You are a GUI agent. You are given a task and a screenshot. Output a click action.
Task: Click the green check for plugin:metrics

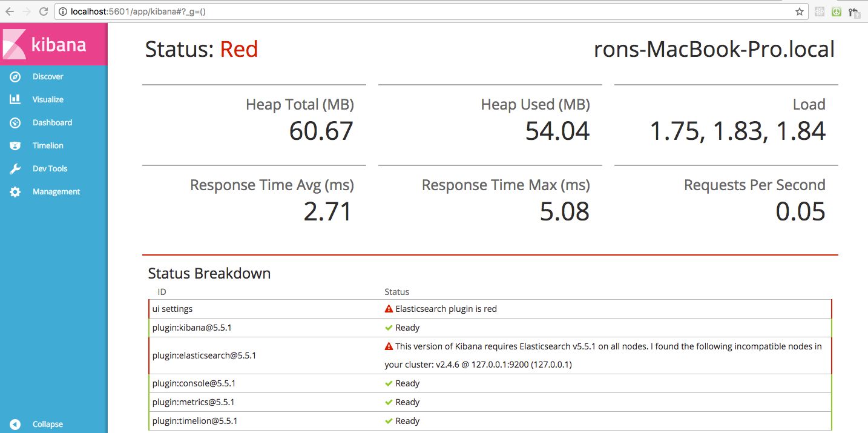coord(389,402)
